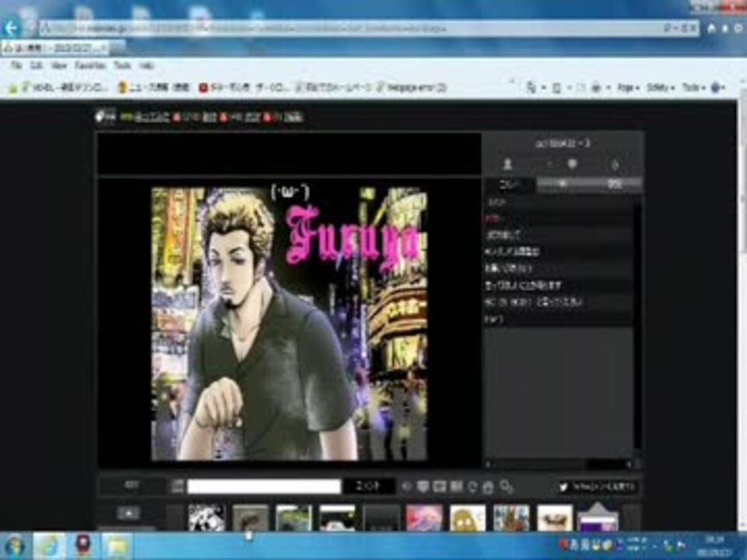Open the File menu
747x560 pixels.
pyautogui.click(x=16, y=65)
